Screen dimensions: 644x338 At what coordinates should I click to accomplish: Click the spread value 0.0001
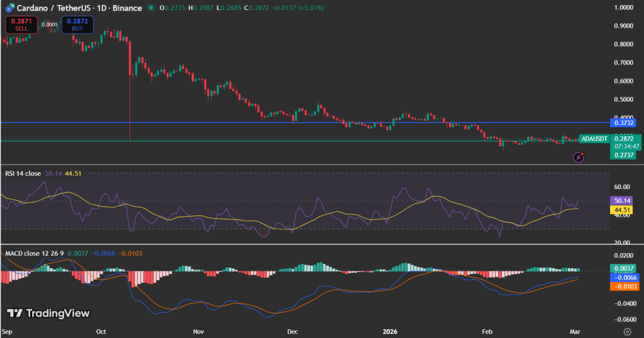coord(49,25)
